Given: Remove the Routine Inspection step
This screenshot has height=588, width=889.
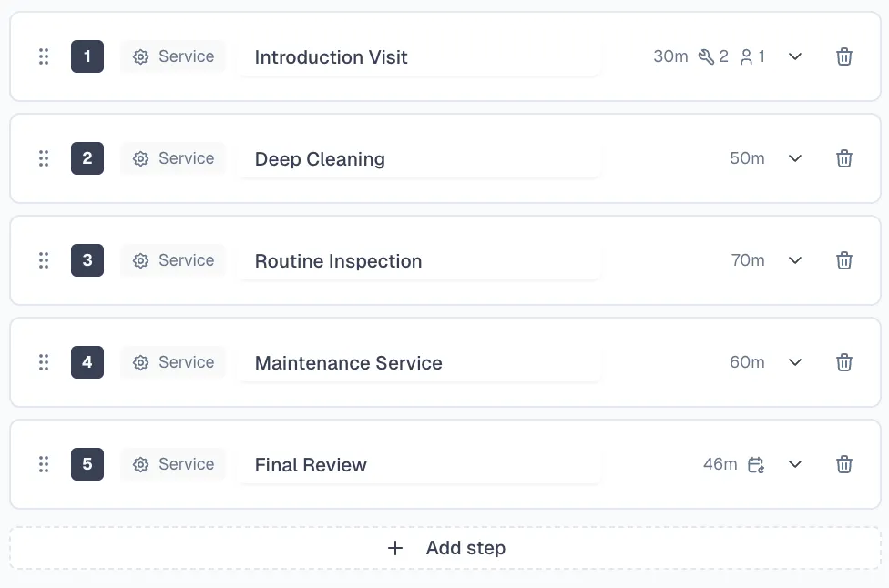Looking at the screenshot, I should click(x=844, y=260).
